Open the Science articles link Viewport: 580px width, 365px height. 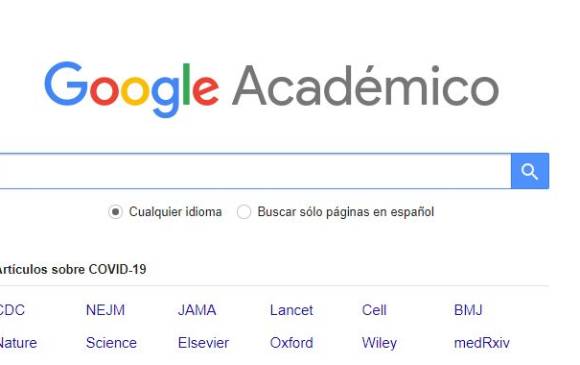(111, 343)
